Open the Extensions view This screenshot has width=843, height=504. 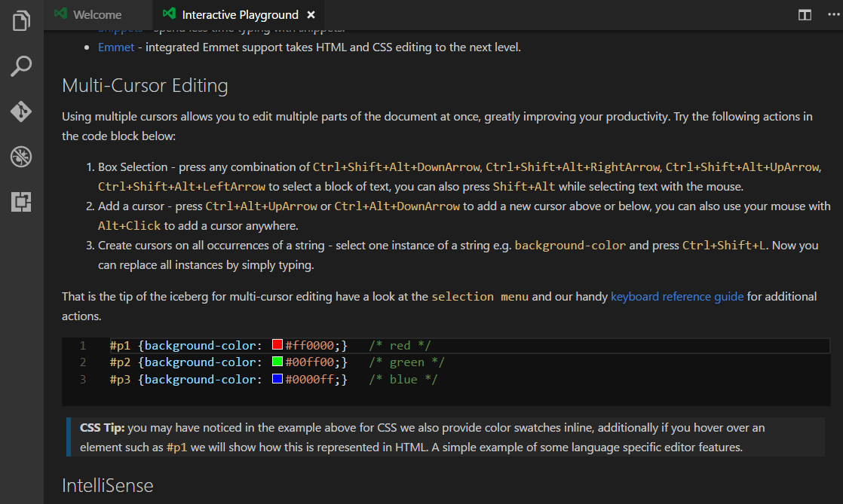(21, 202)
